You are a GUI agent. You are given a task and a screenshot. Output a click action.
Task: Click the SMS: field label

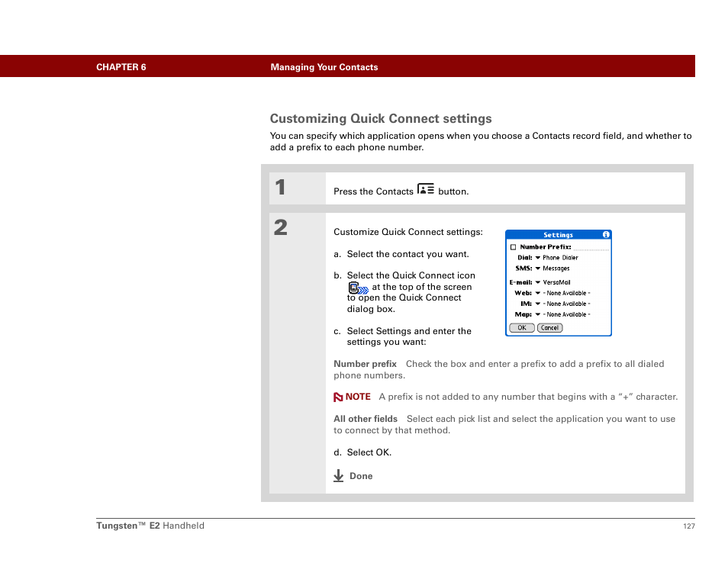point(523,269)
